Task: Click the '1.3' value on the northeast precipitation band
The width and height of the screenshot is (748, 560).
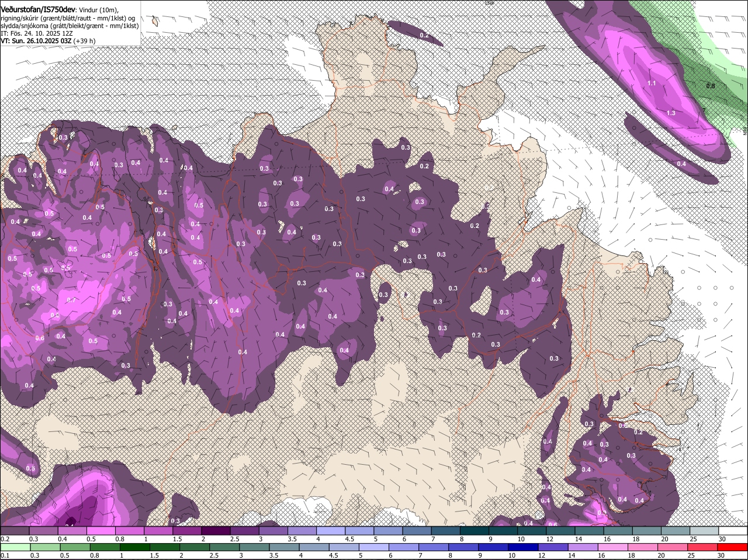Action: click(x=671, y=113)
